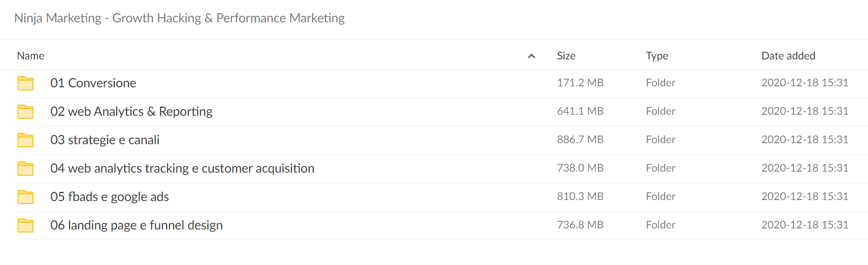Viewport: 868px width, 265px height.
Task: Open 04 web analytics tracking e customer acquisition
Action: coord(182,168)
